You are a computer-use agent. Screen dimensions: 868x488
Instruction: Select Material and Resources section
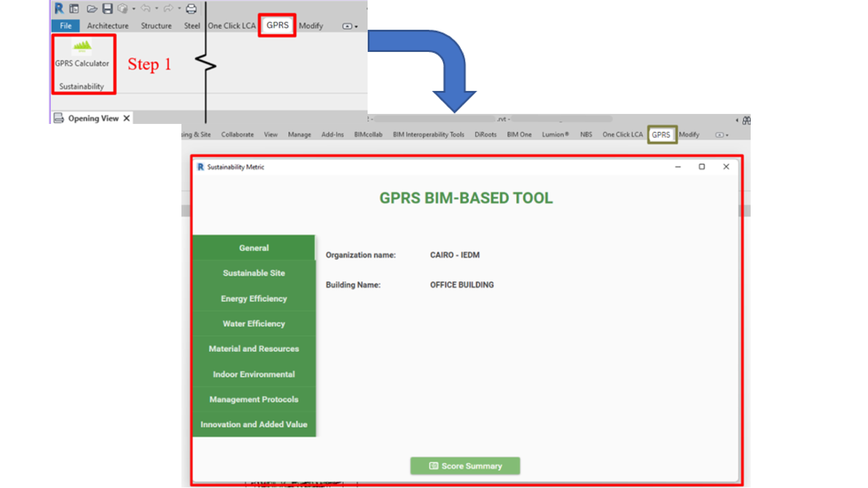tap(254, 349)
